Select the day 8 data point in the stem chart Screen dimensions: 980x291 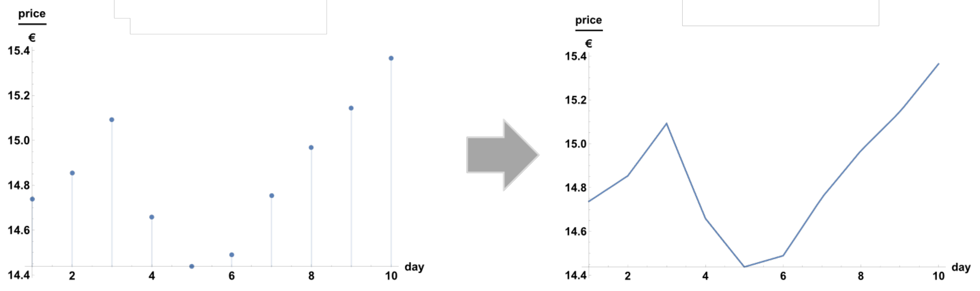[311, 147]
